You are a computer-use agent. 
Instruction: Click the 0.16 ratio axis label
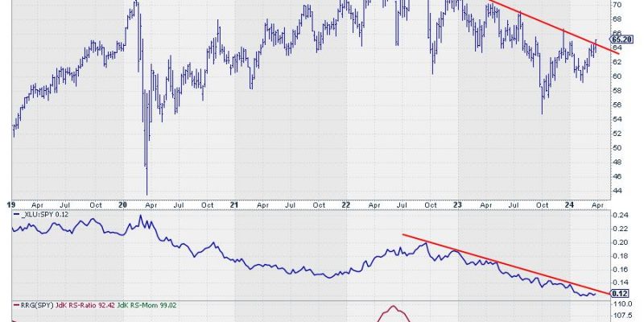620,270
